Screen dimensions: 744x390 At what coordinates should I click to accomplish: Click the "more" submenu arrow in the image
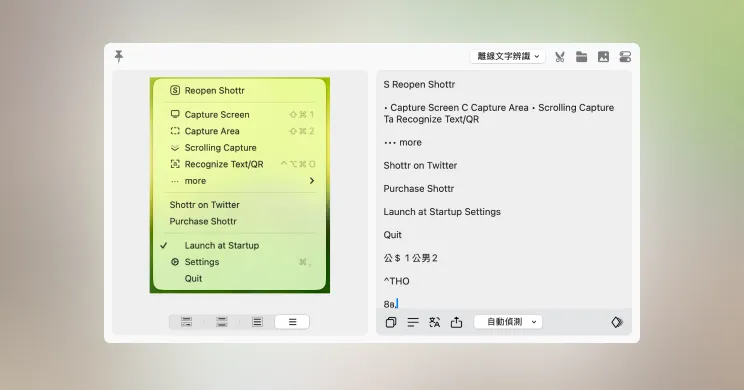pos(312,181)
